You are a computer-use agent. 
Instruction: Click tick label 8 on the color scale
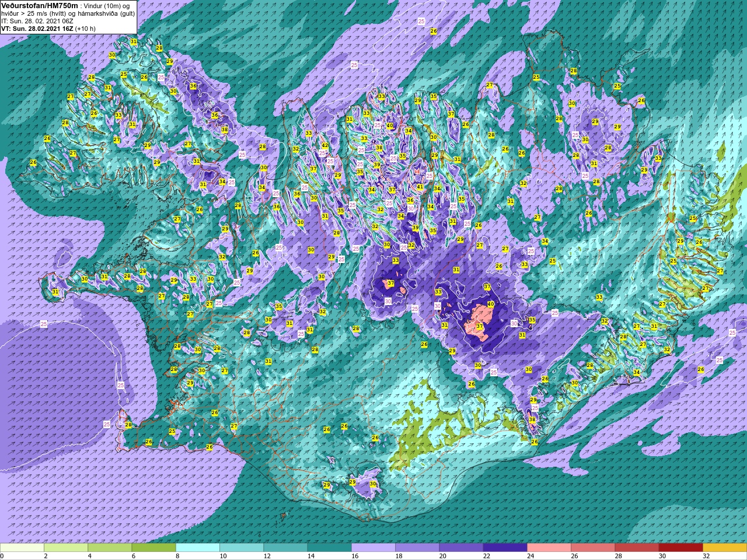click(x=176, y=556)
